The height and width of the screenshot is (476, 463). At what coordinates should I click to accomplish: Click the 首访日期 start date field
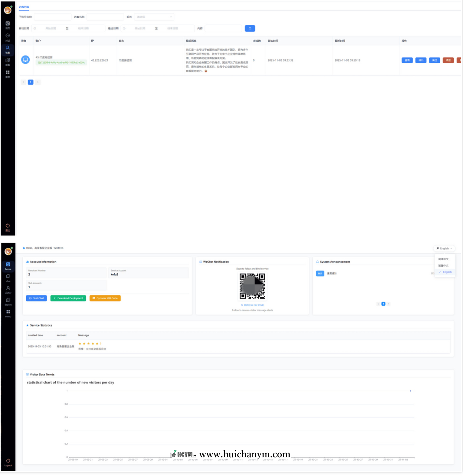(50, 28)
